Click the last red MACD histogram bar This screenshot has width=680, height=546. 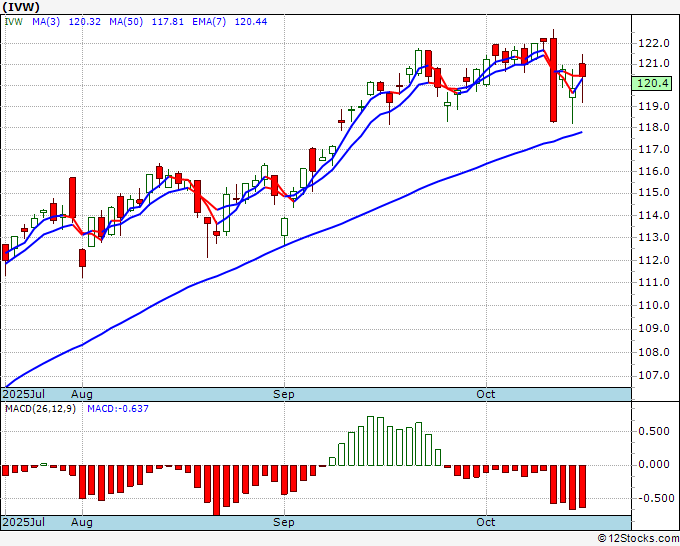point(582,486)
